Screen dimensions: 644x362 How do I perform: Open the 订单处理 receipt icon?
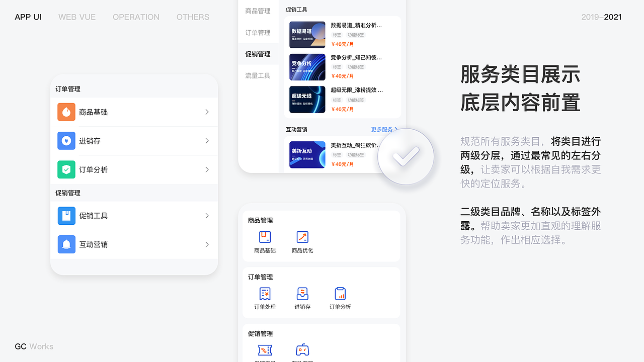point(265,294)
